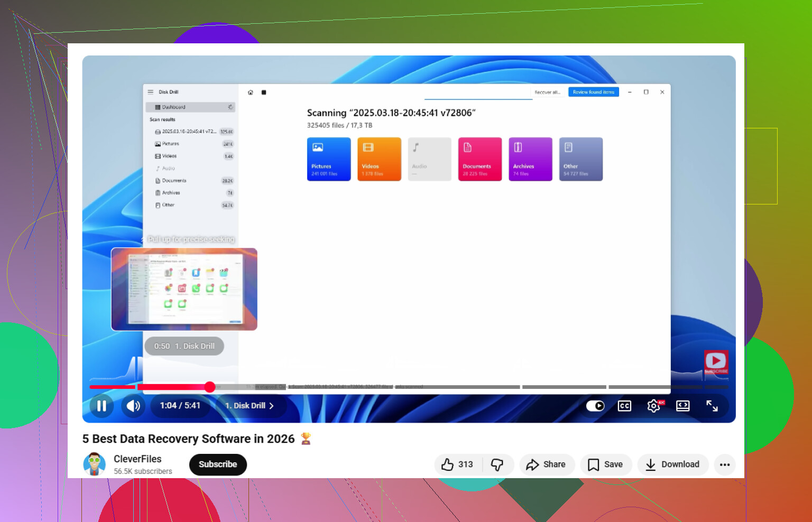Open the CleverFiles channel avatar

95,464
